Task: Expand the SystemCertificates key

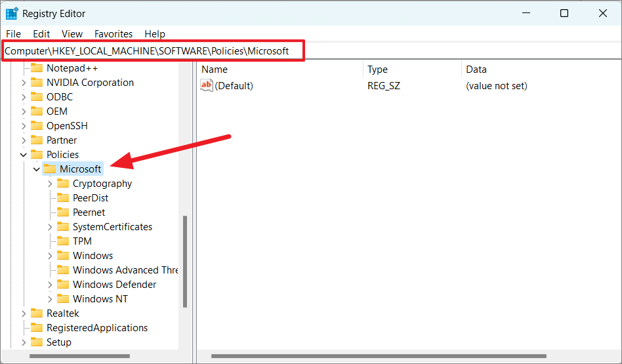Action: (50, 227)
